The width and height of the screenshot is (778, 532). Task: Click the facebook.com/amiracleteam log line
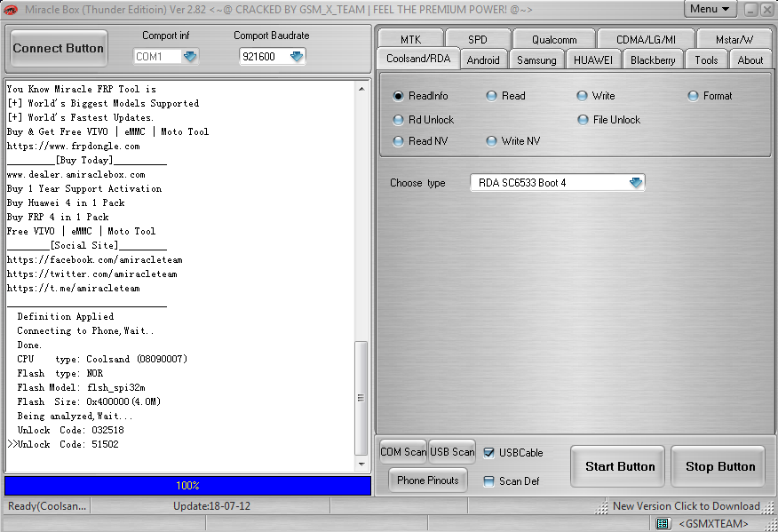pos(95,259)
